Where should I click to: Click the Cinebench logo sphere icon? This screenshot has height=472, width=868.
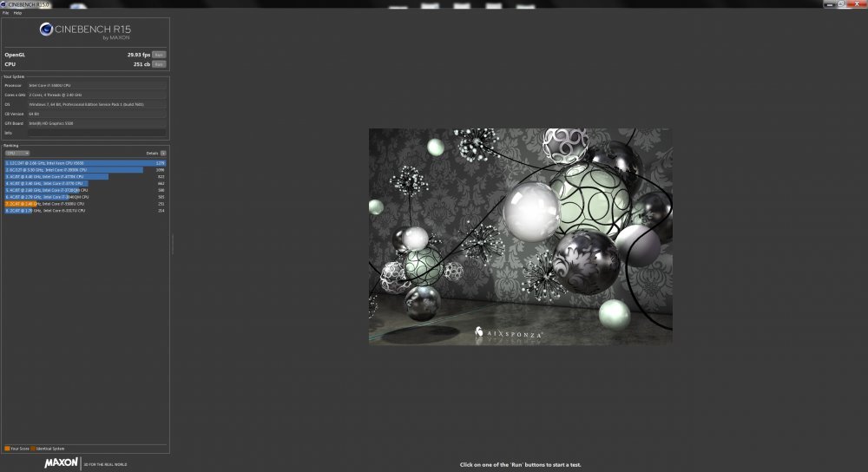[47, 31]
